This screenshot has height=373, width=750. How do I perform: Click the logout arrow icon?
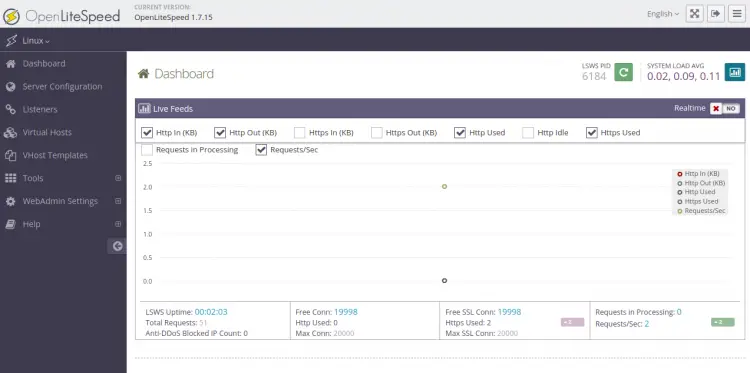point(716,14)
